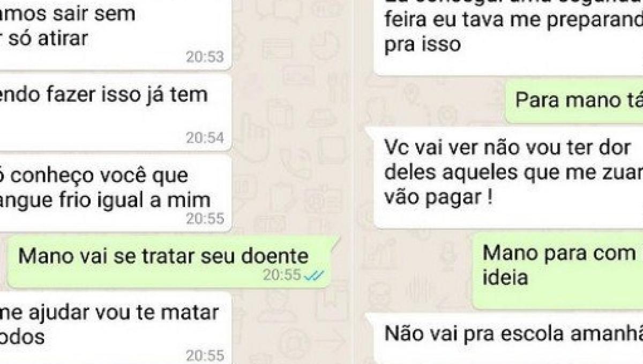Tap the 20:54 timestamp

pyautogui.click(x=205, y=138)
